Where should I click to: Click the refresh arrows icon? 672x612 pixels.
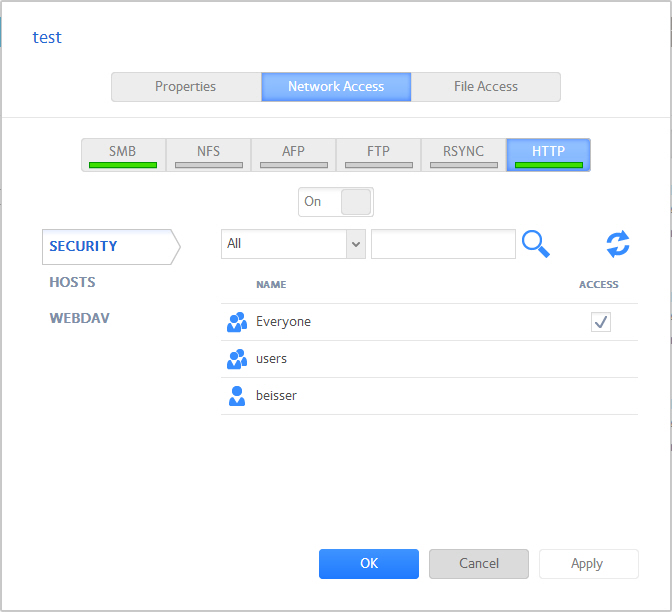pos(618,244)
